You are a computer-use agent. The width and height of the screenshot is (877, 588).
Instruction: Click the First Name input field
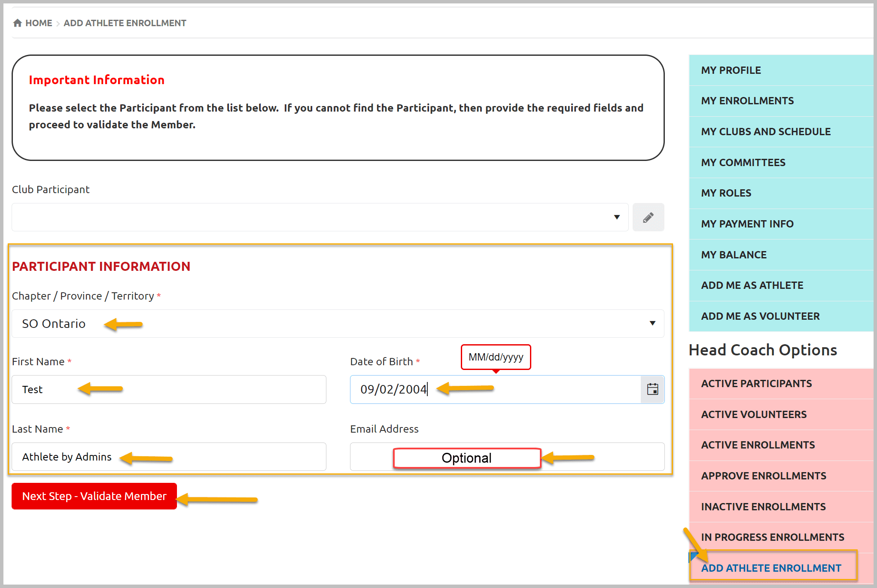(169, 389)
